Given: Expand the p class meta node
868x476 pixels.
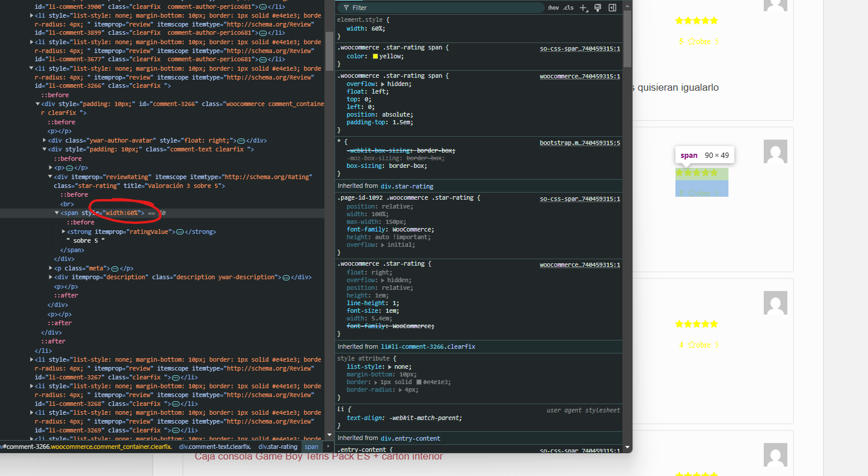Looking at the screenshot, I should tap(51, 269).
